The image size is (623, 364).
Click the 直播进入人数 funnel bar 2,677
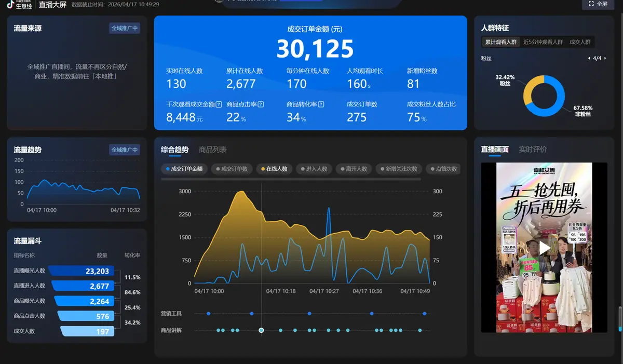coord(83,286)
